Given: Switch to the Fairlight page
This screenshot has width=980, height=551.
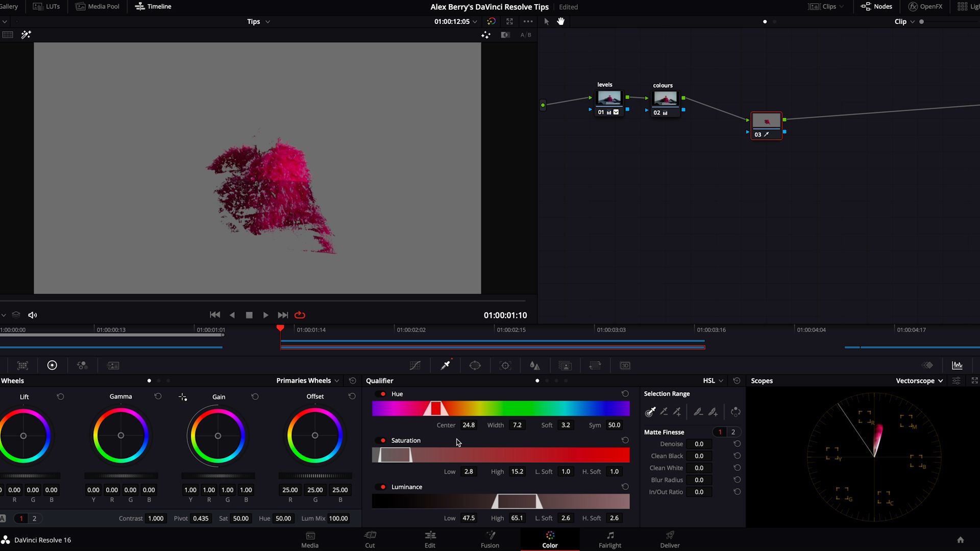Looking at the screenshot, I should (610, 539).
